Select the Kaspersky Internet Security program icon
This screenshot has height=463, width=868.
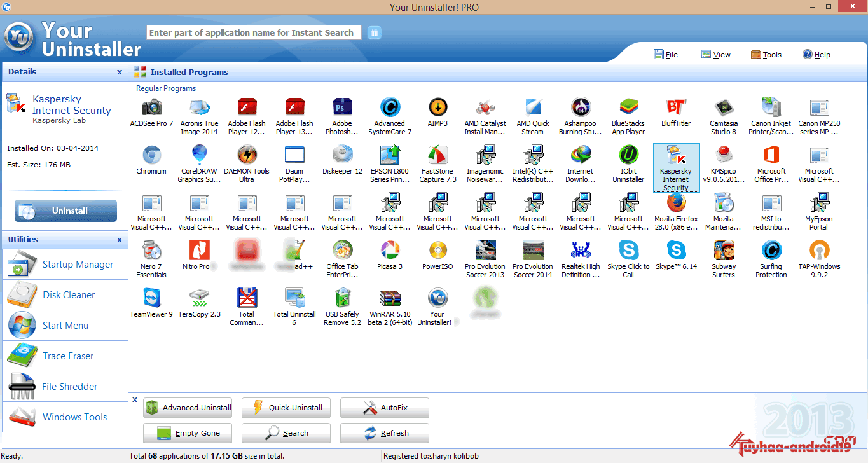[676, 168]
